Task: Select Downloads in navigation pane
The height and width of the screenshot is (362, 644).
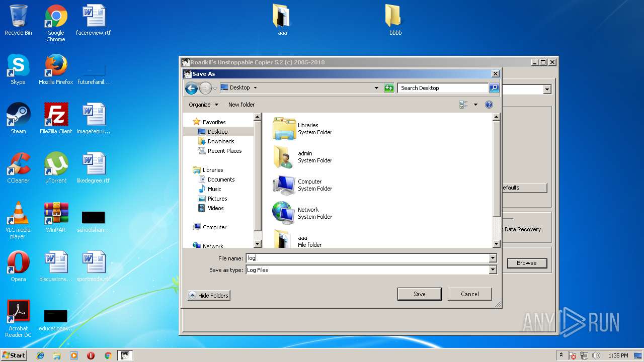Action: pyautogui.click(x=221, y=141)
